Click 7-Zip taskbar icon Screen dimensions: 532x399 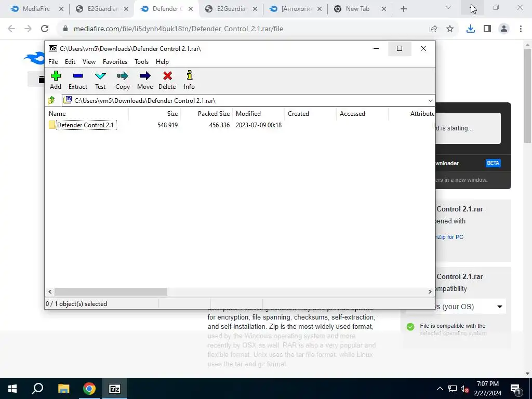pos(115,389)
